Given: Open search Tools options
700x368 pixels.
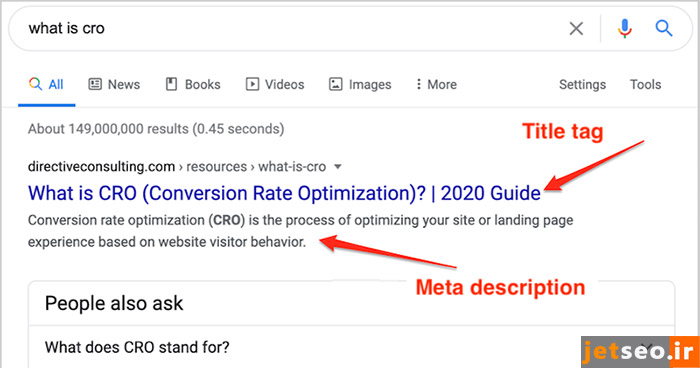Looking at the screenshot, I should tap(645, 84).
